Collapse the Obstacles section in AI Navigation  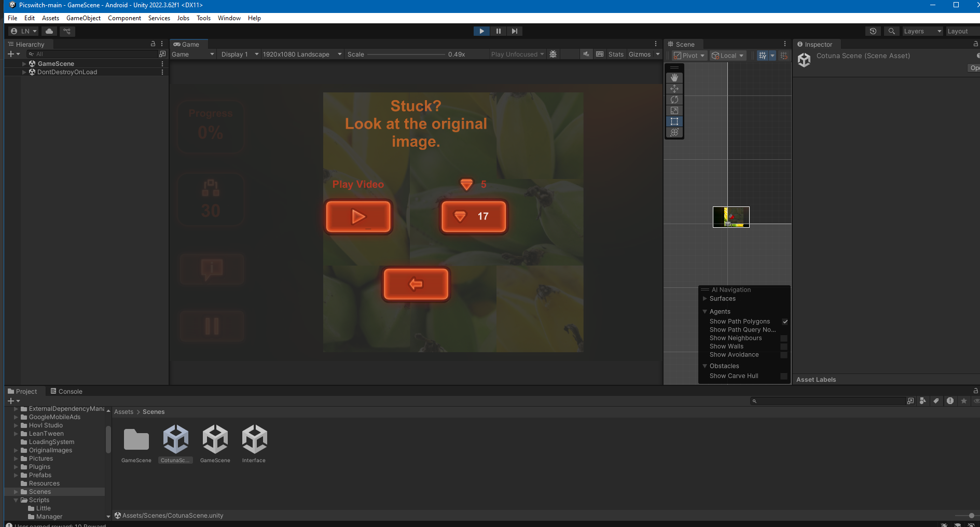[705, 366]
